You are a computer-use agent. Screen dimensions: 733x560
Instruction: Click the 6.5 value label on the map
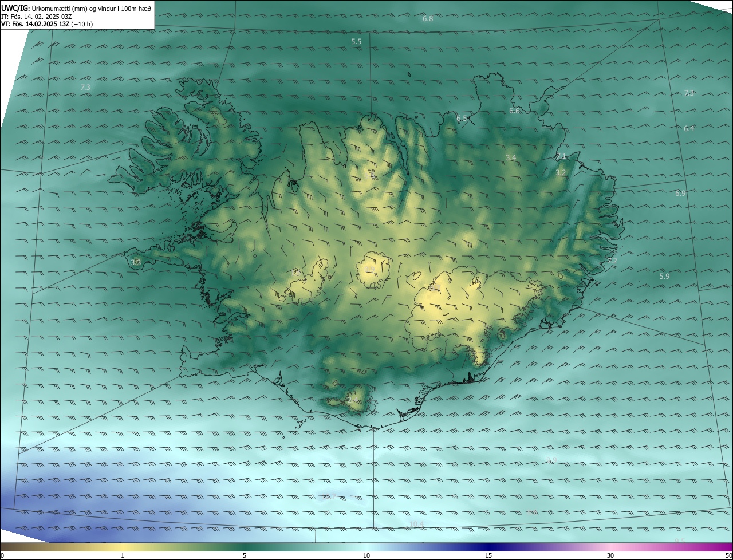(x=462, y=118)
